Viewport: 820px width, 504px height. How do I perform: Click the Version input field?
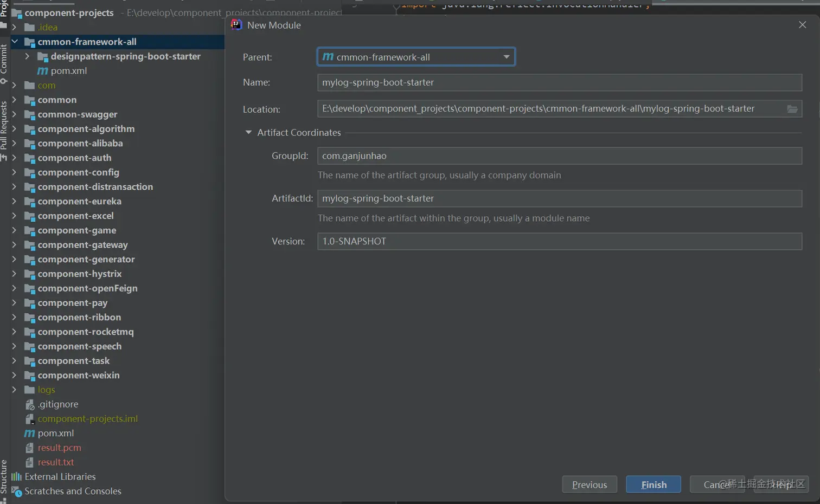(560, 242)
